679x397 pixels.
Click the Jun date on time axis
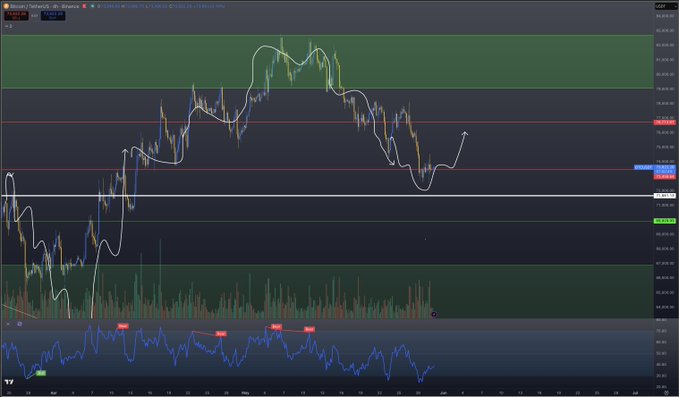point(443,393)
